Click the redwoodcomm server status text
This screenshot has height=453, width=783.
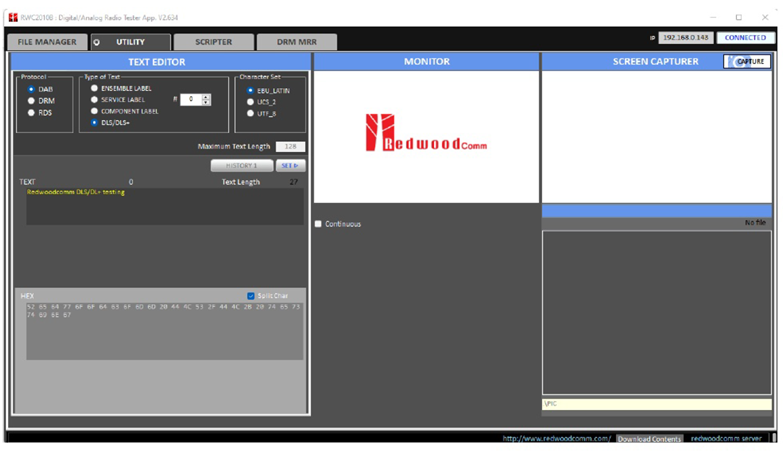726,439
